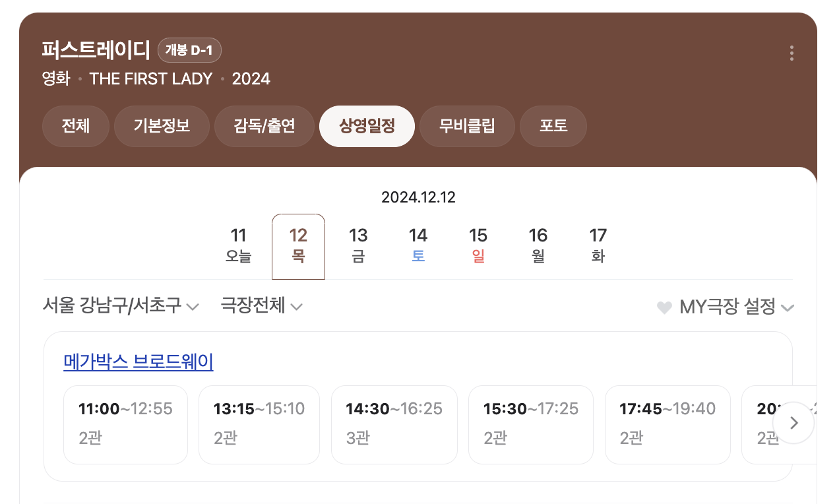Select the 11:00 showtime in 2관
The image size is (839, 504).
coord(125,424)
